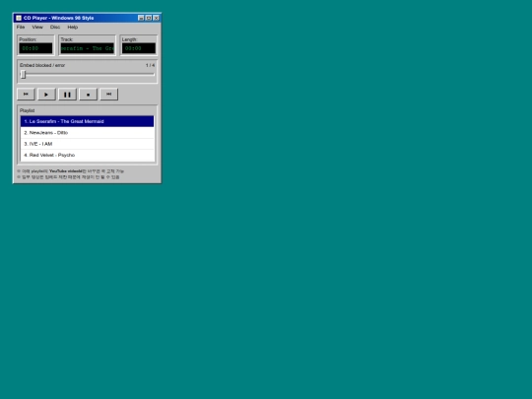Open the Help menu
This screenshot has width=532, height=399.
pos(72,27)
